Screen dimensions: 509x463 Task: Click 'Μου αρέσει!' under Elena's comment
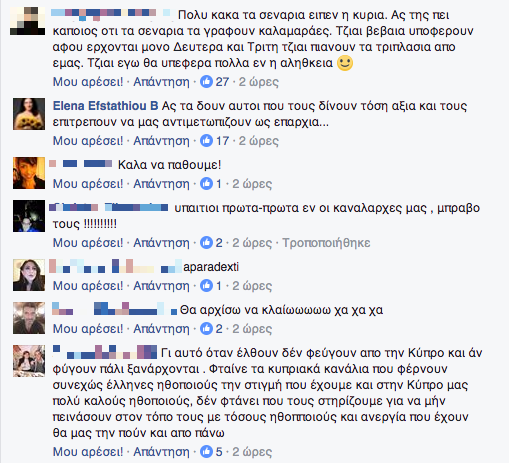[x=88, y=141]
